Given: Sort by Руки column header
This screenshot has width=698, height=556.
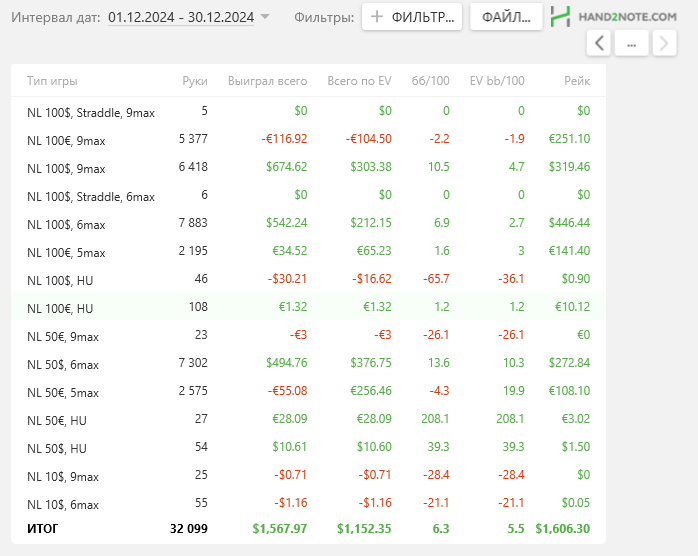Looking at the screenshot, I should (x=195, y=81).
